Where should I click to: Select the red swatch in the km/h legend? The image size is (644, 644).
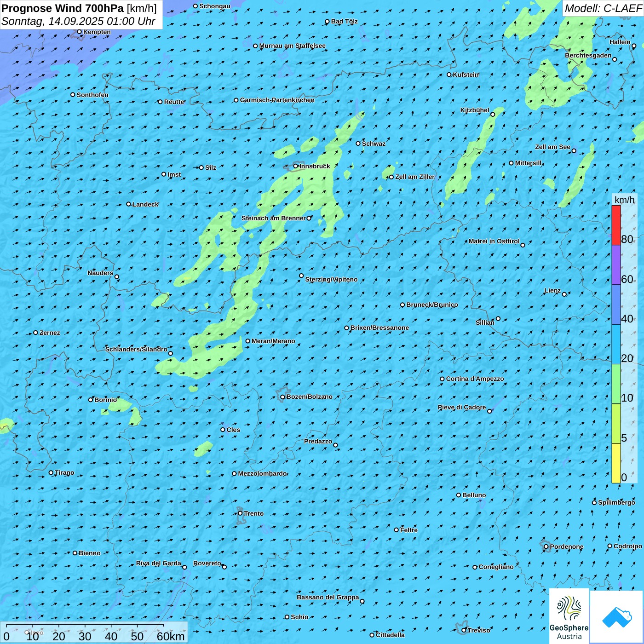pos(616,225)
